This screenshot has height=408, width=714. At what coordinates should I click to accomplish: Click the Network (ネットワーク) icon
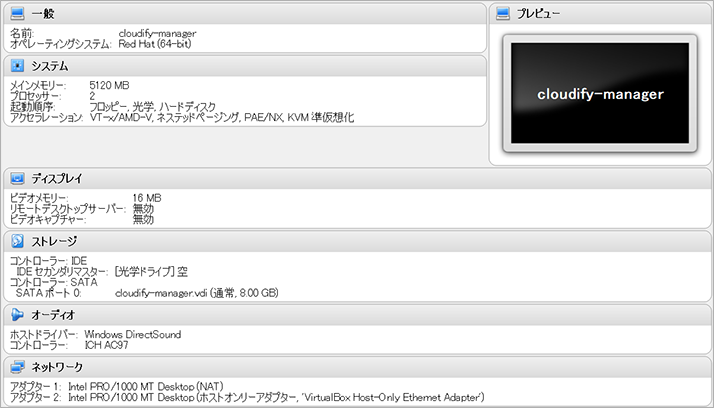[17, 367]
